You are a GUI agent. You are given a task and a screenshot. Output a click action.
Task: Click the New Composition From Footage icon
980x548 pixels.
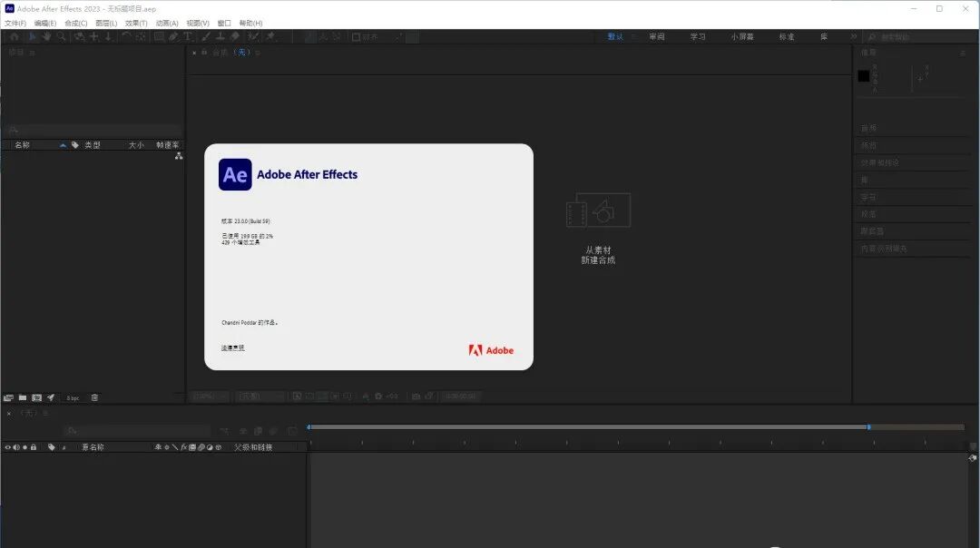(598, 210)
